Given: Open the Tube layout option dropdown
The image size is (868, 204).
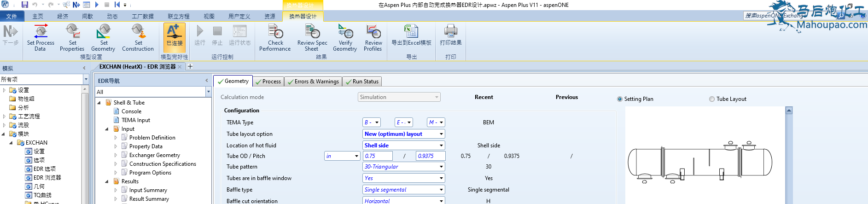Looking at the screenshot, I should (404, 134).
